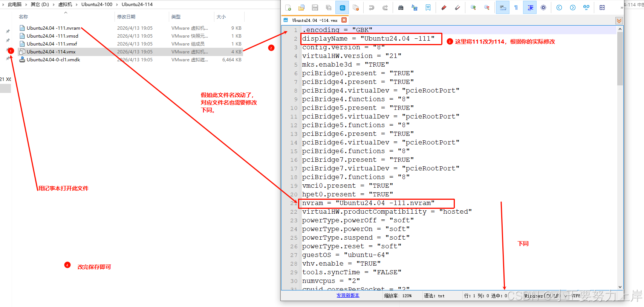Select file Ubuntu24.04-0-cl1.vmdk in Explorer
This screenshot has width=644, height=307.
[53, 60]
